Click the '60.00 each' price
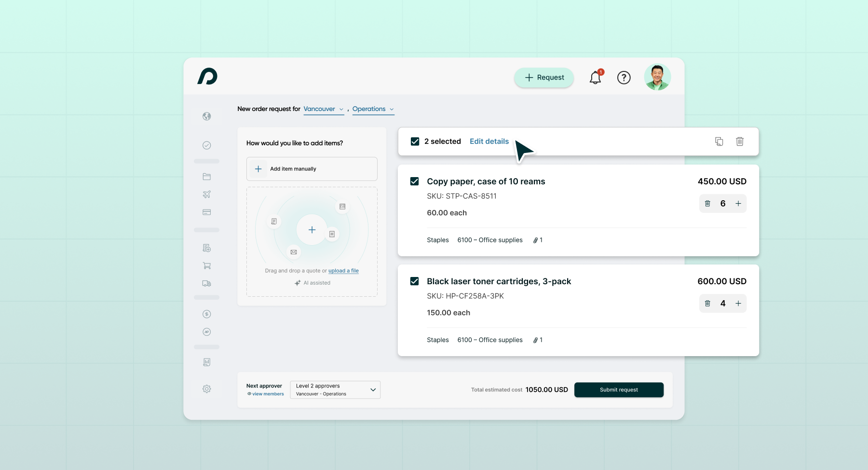The height and width of the screenshot is (470, 868). (447, 213)
